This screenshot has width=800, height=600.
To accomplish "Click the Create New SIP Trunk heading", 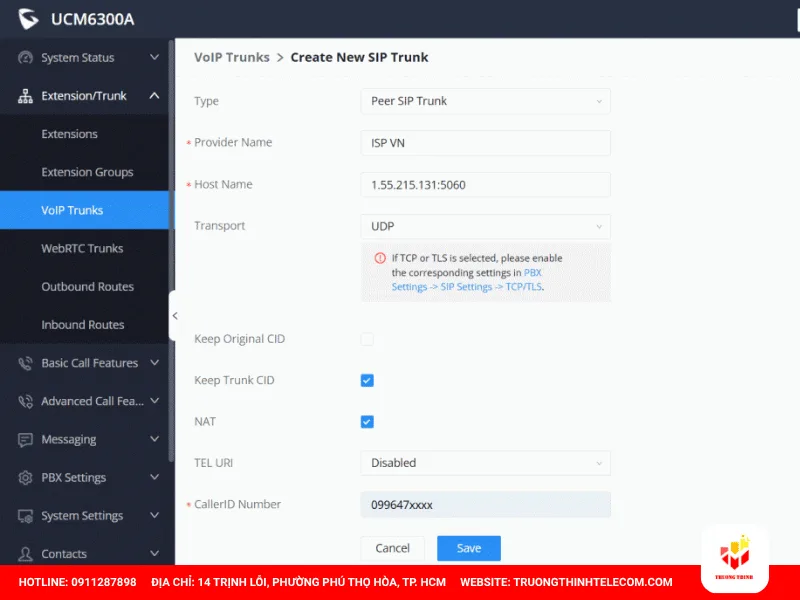I will pos(359,57).
